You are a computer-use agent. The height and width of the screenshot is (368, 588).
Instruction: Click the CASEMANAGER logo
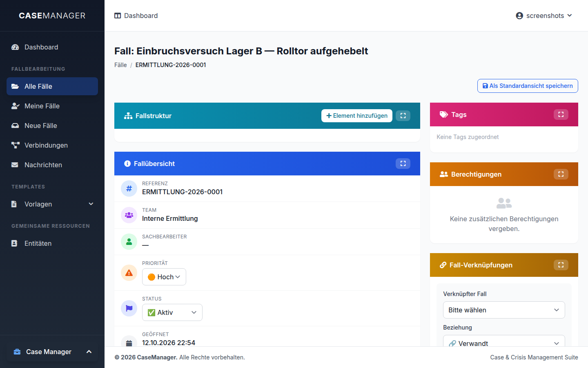(x=52, y=16)
